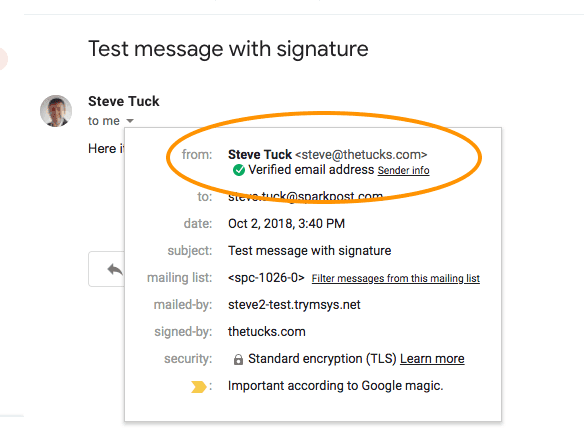Click the Verified email address text

(x=311, y=170)
